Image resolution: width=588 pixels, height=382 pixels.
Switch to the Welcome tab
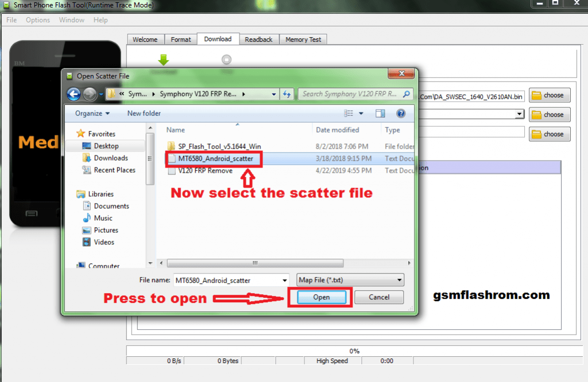145,40
